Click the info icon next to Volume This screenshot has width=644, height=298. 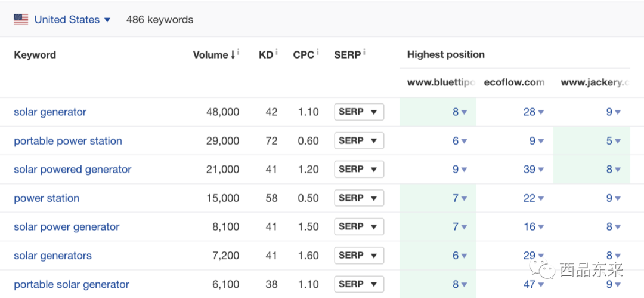pos(238,53)
